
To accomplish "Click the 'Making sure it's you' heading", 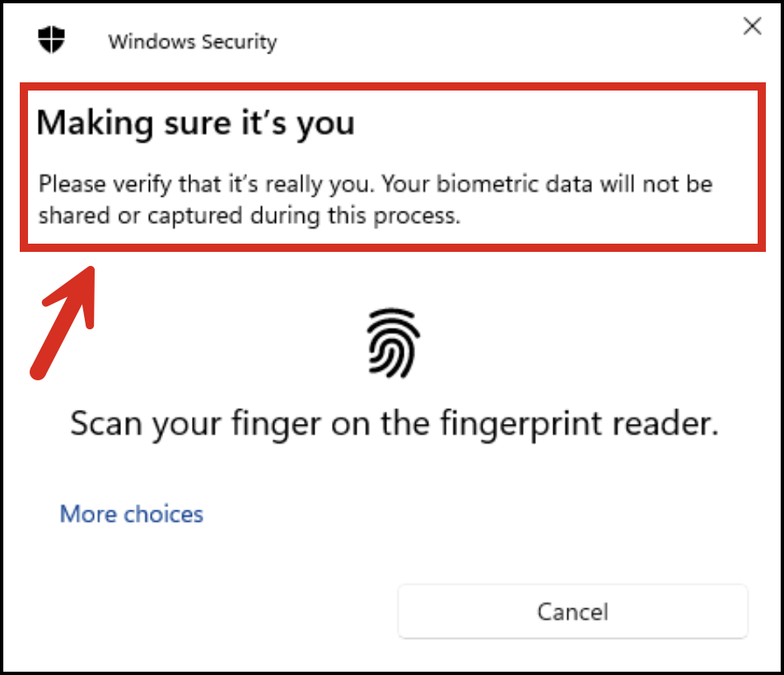I will click(196, 123).
